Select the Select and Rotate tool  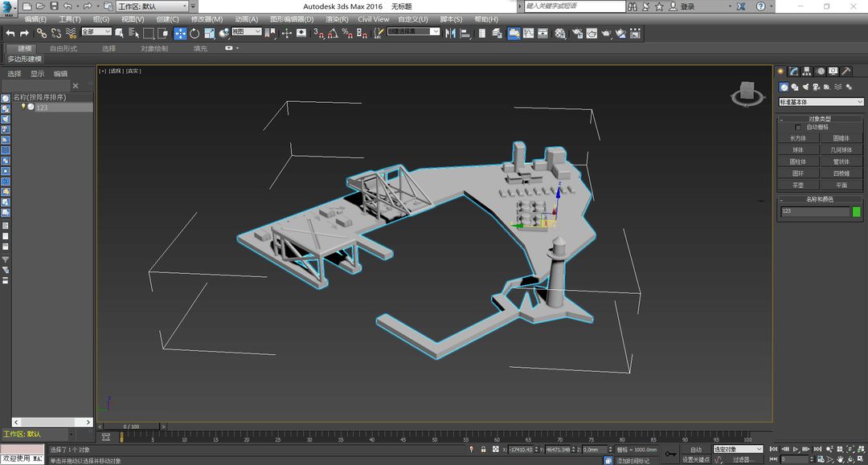pos(194,33)
